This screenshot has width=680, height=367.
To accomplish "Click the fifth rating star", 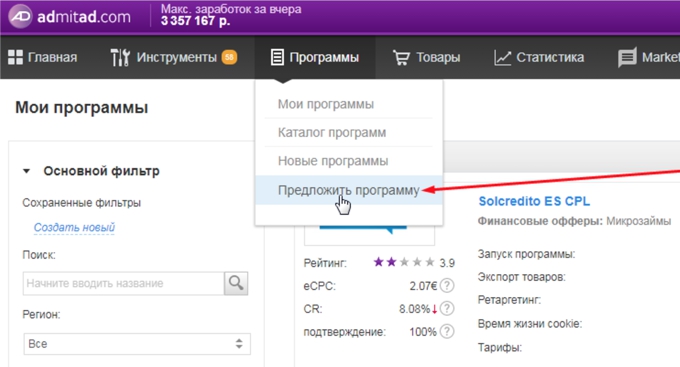I will click(430, 262).
